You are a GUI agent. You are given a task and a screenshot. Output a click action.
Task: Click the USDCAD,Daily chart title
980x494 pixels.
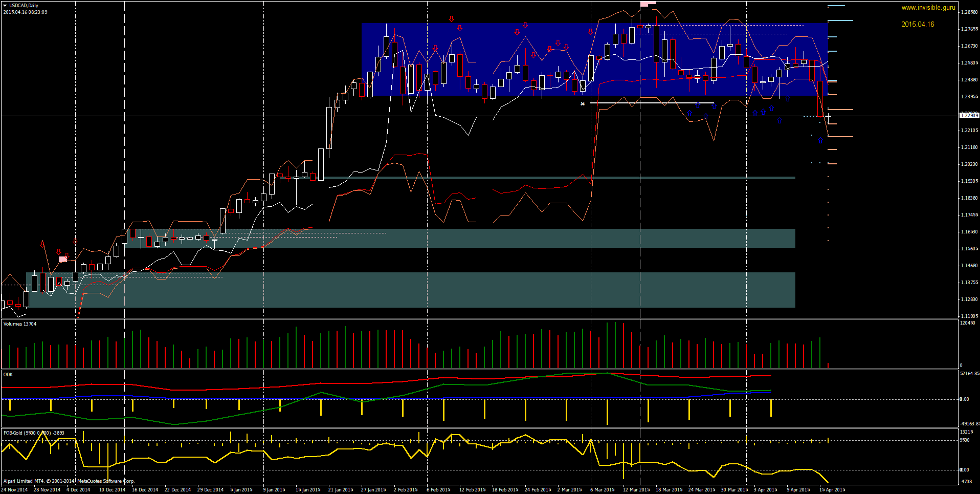(x=24, y=6)
